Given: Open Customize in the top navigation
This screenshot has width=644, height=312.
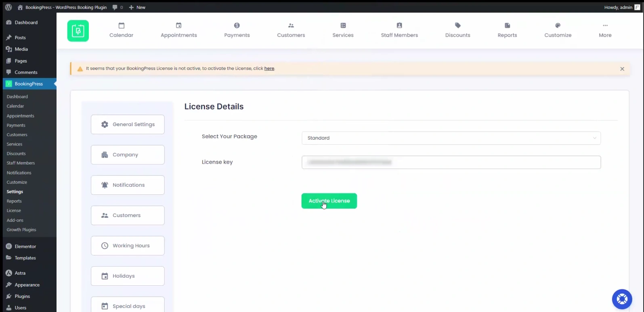Looking at the screenshot, I should click(558, 30).
